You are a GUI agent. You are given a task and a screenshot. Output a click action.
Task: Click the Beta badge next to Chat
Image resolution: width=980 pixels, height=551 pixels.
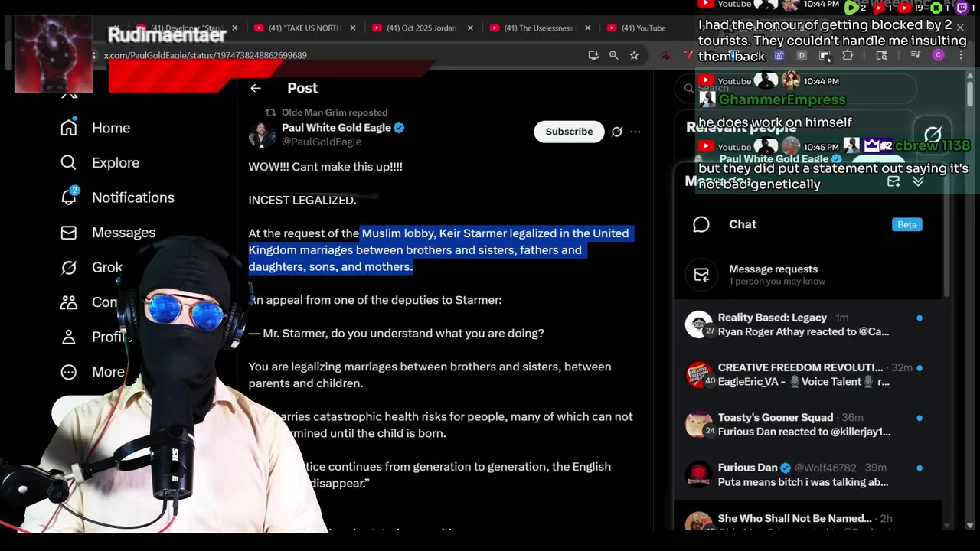(x=907, y=224)
